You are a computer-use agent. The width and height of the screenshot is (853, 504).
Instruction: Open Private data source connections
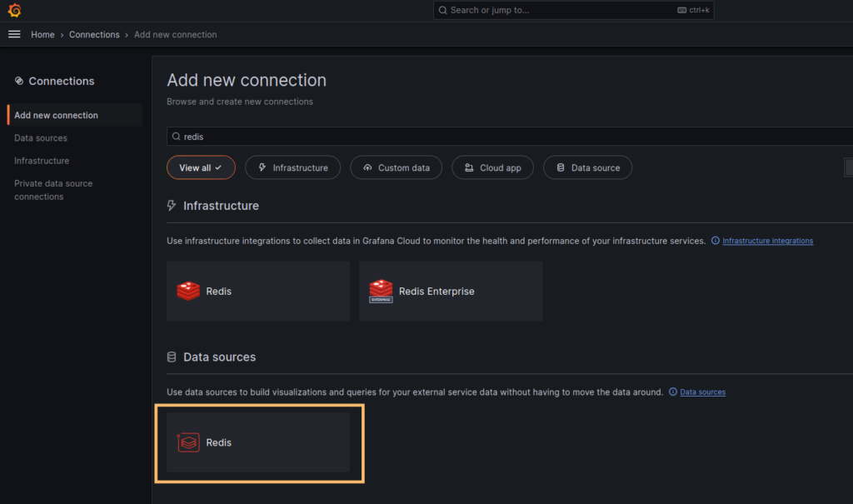point(53,190)
